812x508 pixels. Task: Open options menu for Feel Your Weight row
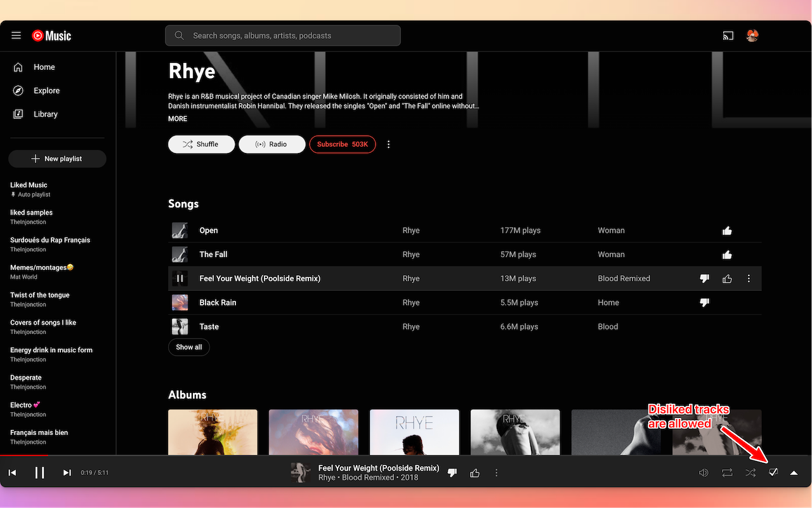click(x=749, y=278)
